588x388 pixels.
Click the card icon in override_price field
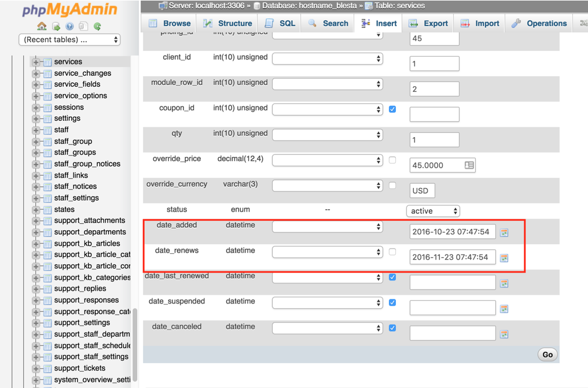(x=469, y=165)
